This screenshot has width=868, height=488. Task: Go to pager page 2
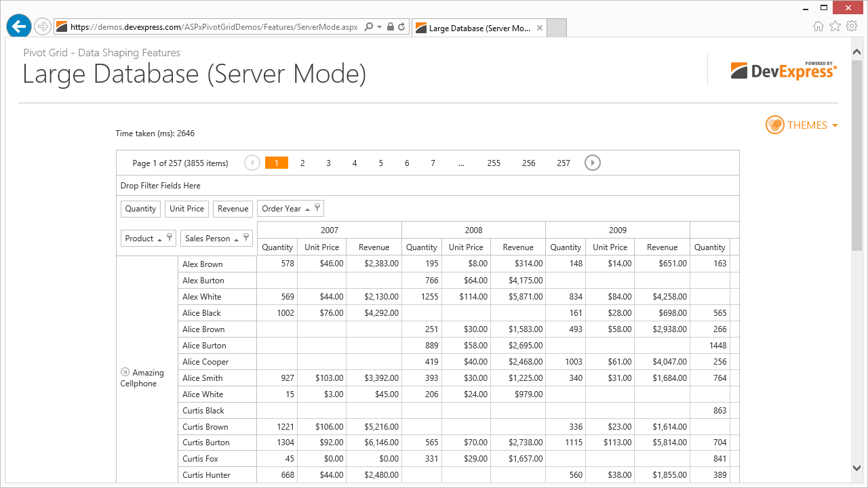pos(302,163)
